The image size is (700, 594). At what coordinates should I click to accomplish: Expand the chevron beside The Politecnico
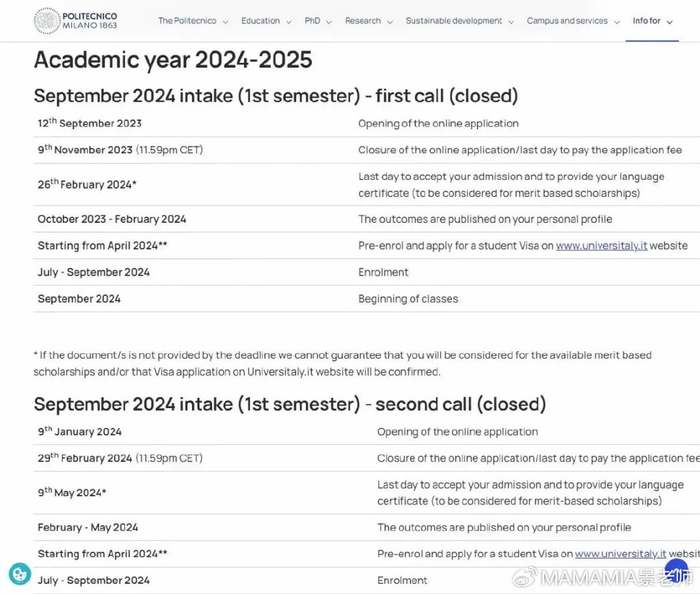tap(225, 22)
